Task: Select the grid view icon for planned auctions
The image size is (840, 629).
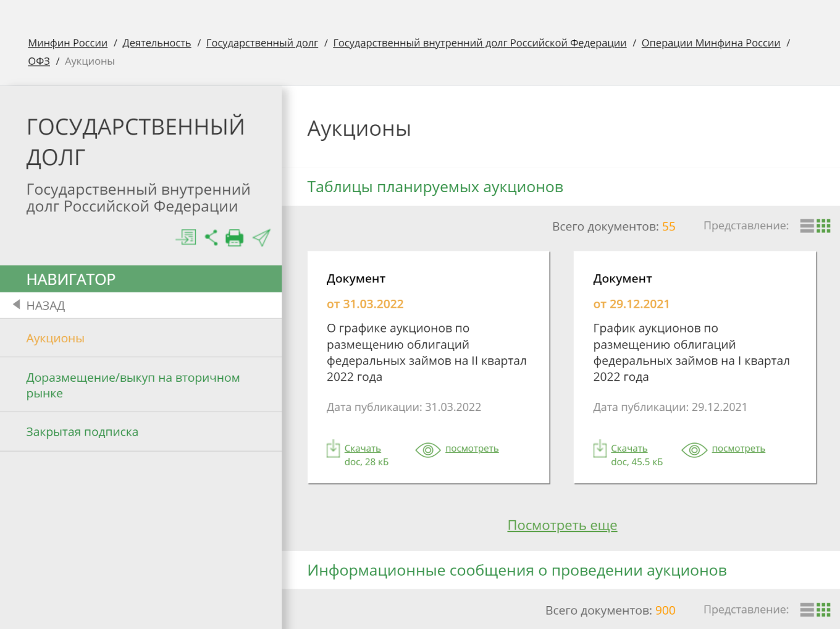Action: tap(824, 226)
